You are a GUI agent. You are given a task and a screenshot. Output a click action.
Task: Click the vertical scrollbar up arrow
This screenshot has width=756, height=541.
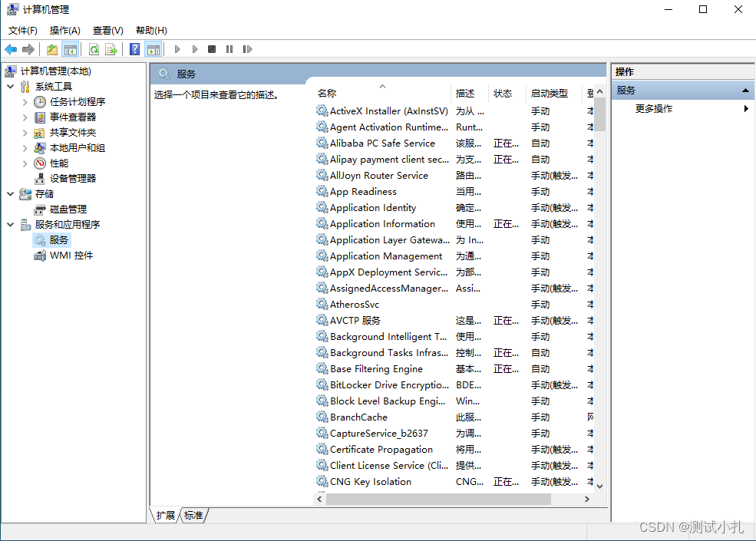point(599,91)
